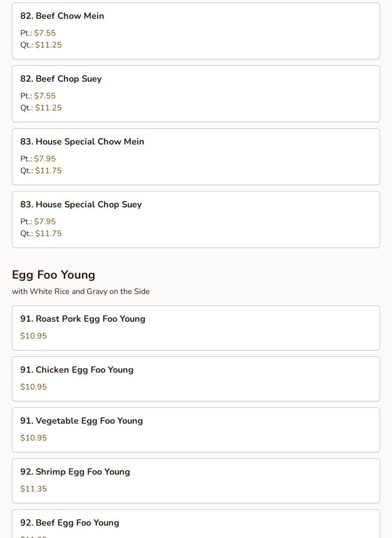
Task: Select Beef Chow Mein pint price $7.55
Action: [x=45, y=33]
